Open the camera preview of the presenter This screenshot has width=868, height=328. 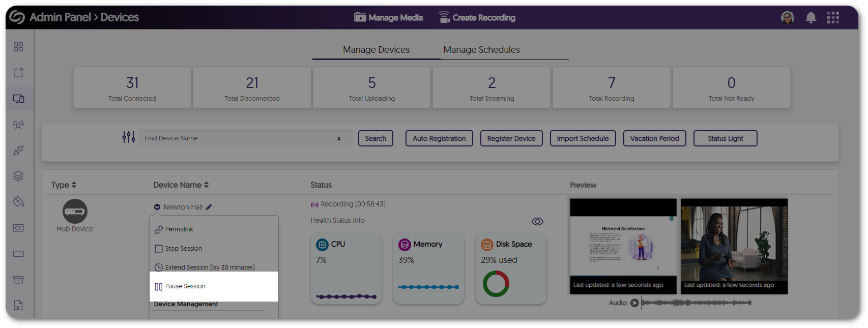734,246
